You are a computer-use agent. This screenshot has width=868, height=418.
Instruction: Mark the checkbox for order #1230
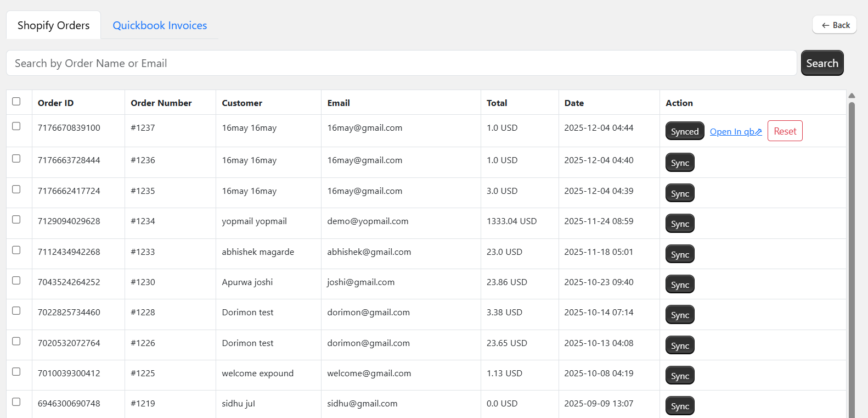(16, 281)
